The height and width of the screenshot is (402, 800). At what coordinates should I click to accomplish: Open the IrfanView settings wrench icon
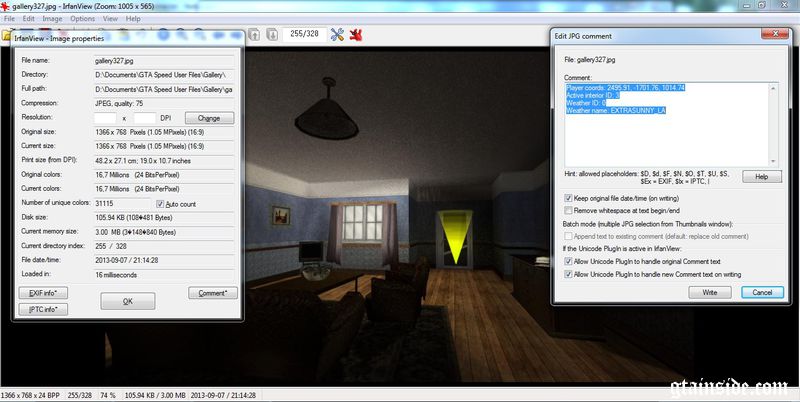point(337,35)
